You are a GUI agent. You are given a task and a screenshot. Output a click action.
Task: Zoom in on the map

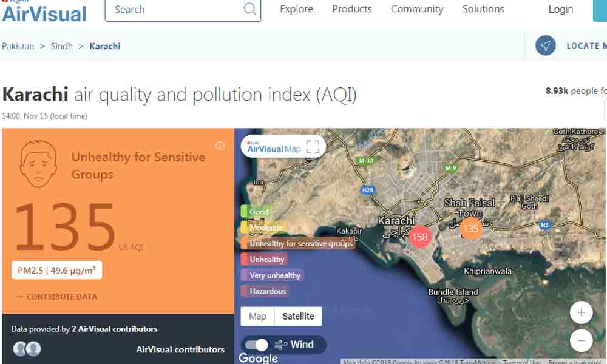pyautogui.click(x=581, y=312)
